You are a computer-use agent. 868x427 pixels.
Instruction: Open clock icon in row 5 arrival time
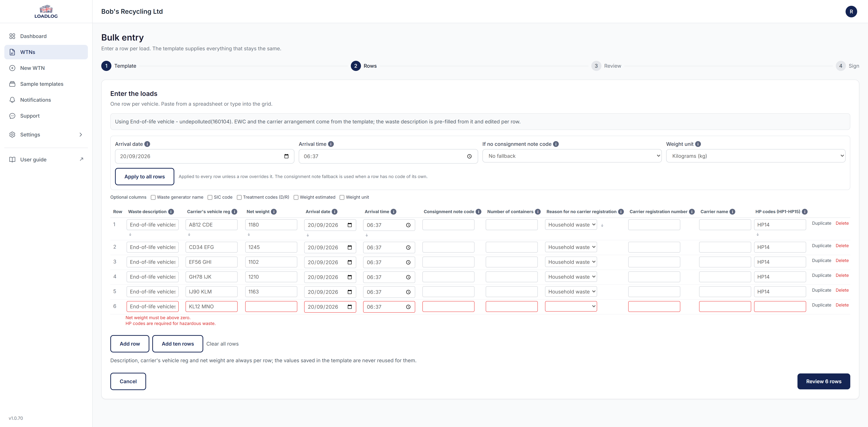(x=408, y=292)
